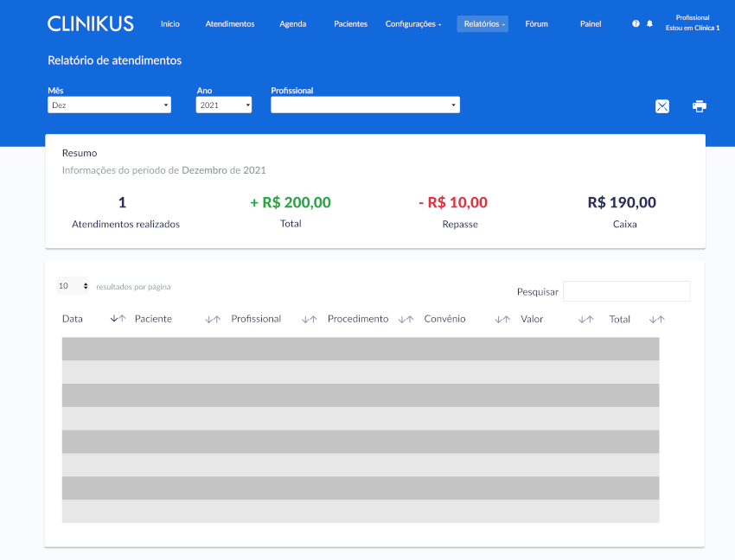The height and width of the screenshot is (560, 735).
Task: Click the Pesquisar search input field
Action: (x=626, y=291)
